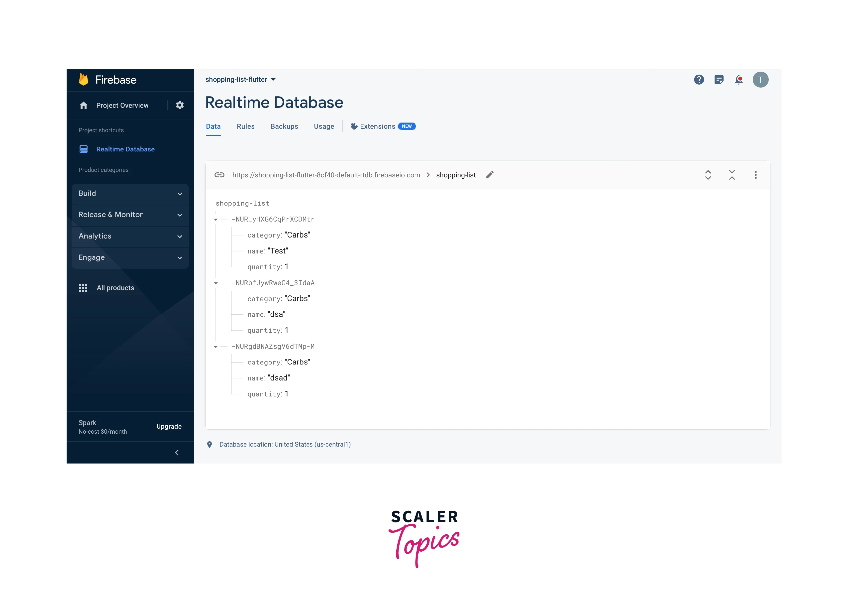Click the link/chain icon next to database URL
Viewport: 848px width, 616px height.
[x=220, y=175]
